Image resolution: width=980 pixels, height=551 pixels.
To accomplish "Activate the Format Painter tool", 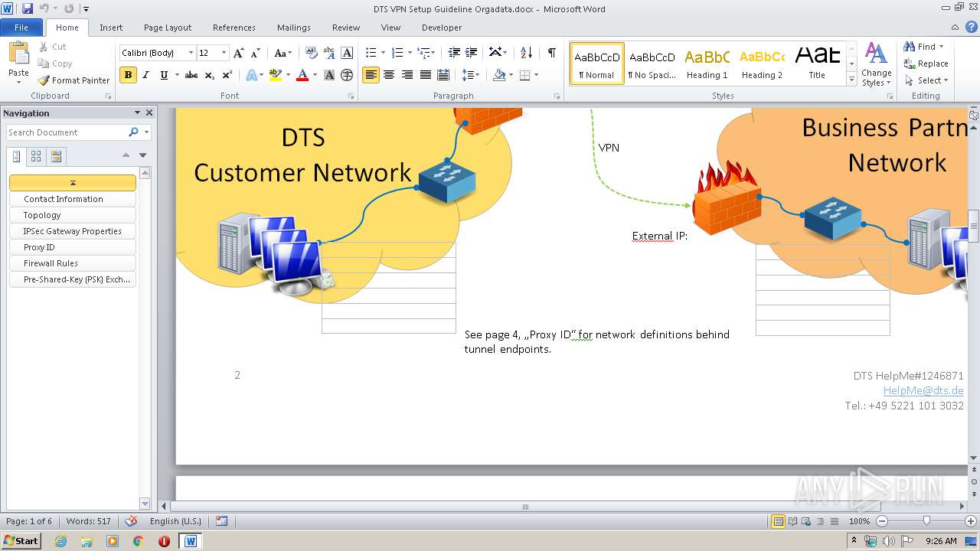I will point(74,80).
